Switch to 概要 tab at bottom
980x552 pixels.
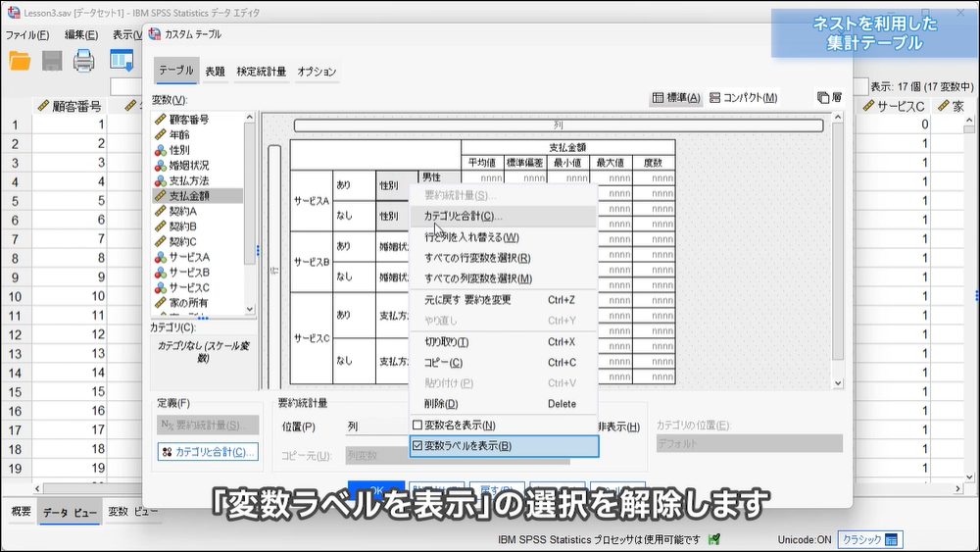[x=21, y=512]
